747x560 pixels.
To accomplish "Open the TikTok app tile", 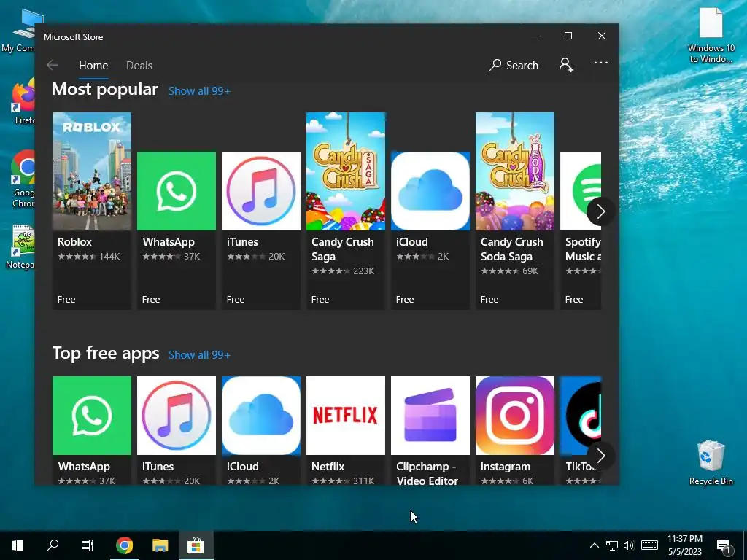I will (x=581, y=430).
